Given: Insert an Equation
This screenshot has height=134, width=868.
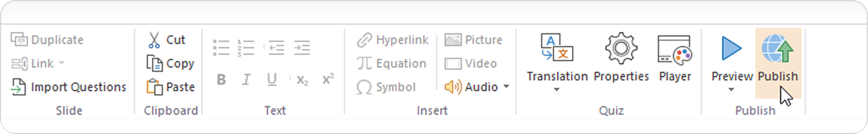Looking at the screenshot, I should (x=392, y=64).
